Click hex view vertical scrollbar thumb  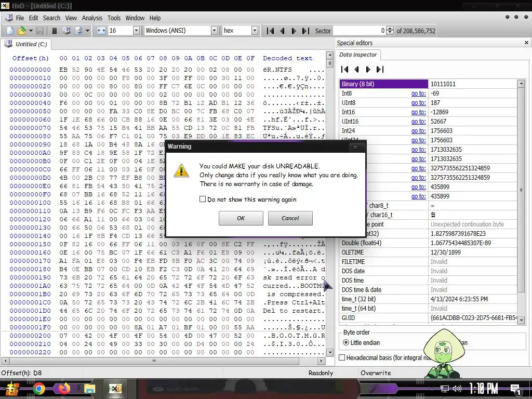pos(329,63)
